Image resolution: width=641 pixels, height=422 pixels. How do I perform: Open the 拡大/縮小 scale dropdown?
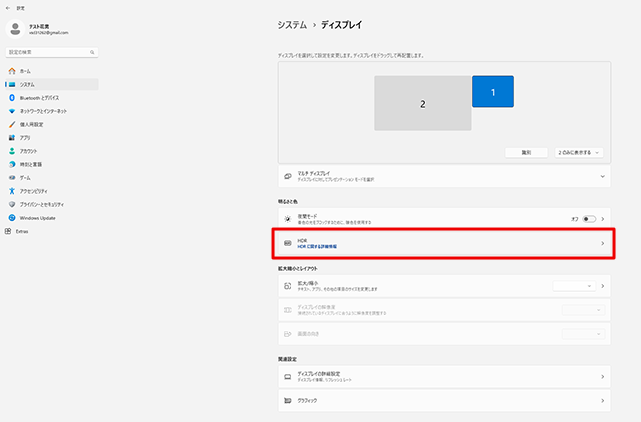point(576,285)
